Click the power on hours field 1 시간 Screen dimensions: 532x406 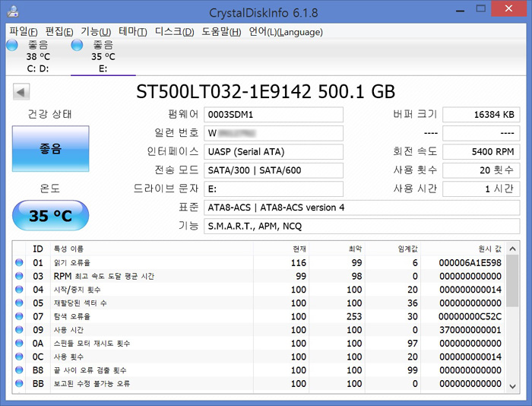pyautogui.click(x=481, y=189)
